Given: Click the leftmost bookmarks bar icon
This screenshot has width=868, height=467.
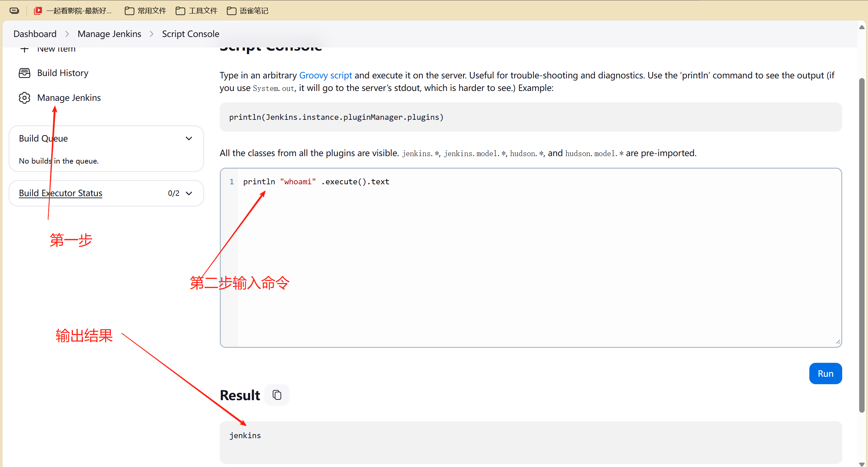Looking at the screenshot, I should click(14, 11).
